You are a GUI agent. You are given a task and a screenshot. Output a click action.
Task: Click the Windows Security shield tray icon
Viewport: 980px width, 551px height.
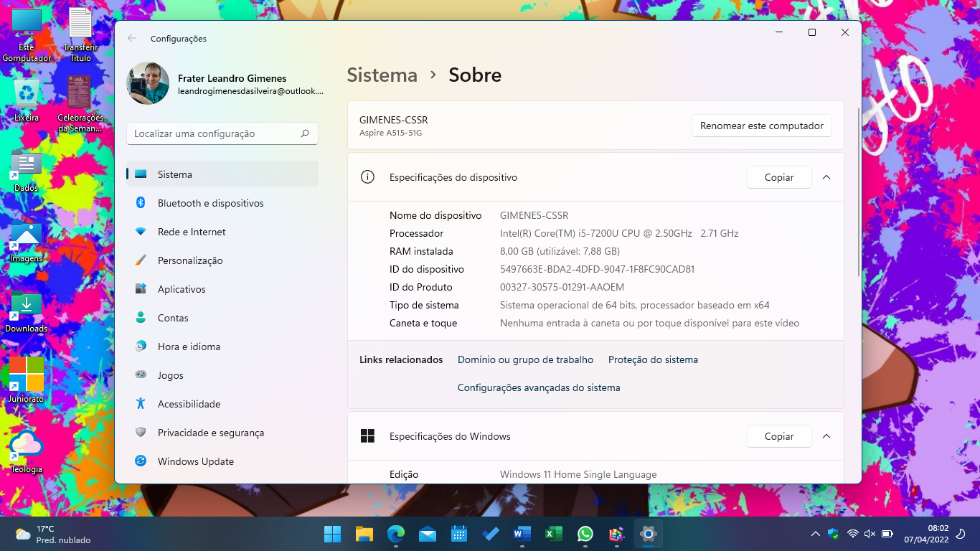(x=834, y=534)
